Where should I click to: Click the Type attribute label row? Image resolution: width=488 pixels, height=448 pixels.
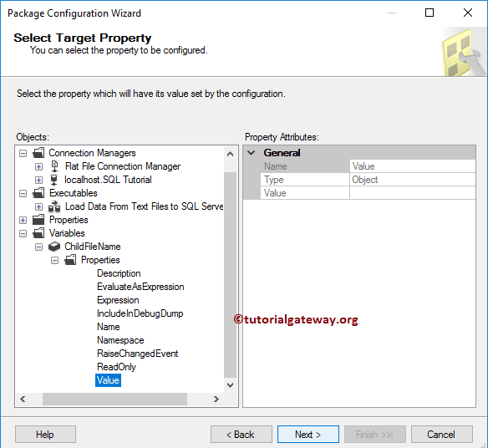coord(305,180)
